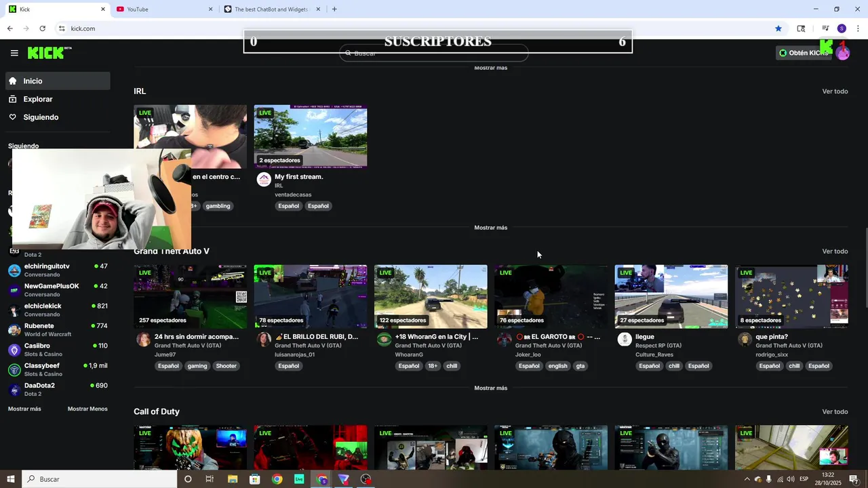The width and height of the screenshot is (868, 488).
Task: Open the user profile avatar on Kick
Action: coord(842,53)
